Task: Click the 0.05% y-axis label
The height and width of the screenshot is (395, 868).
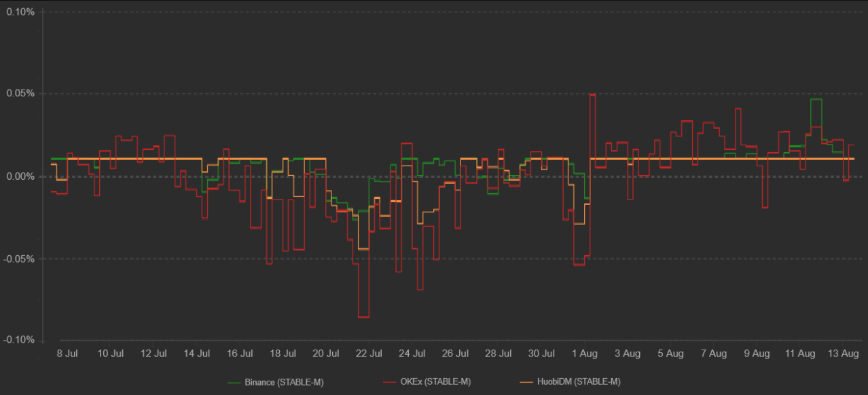Action: 20,94
